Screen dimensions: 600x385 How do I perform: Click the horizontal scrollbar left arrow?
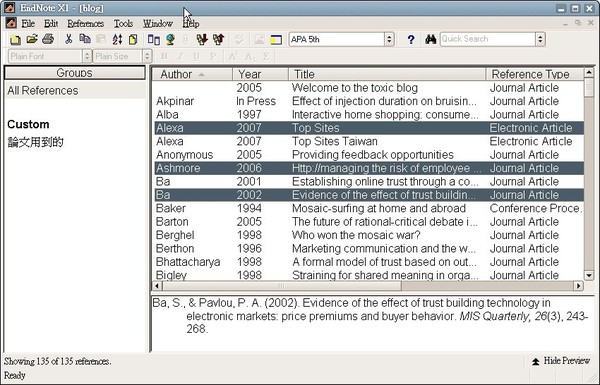pyautogui.click(x=157, y=285)
